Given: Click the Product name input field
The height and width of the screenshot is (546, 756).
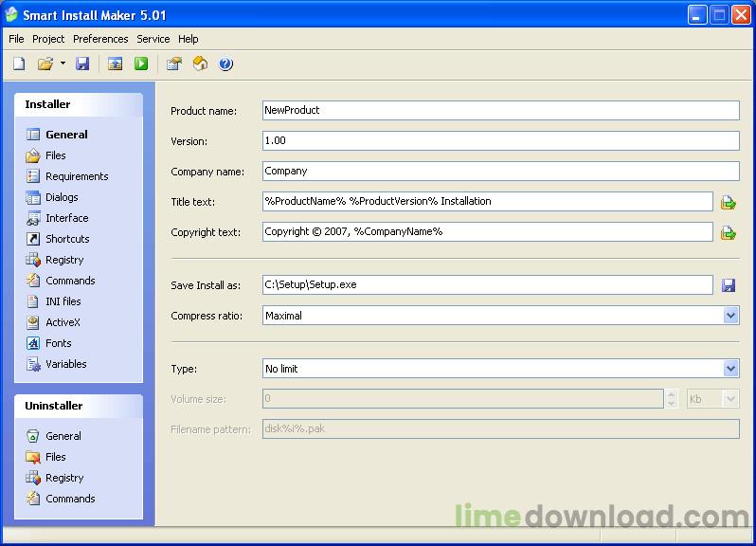Looking at the screenshot, I should [x=500, y=111].
